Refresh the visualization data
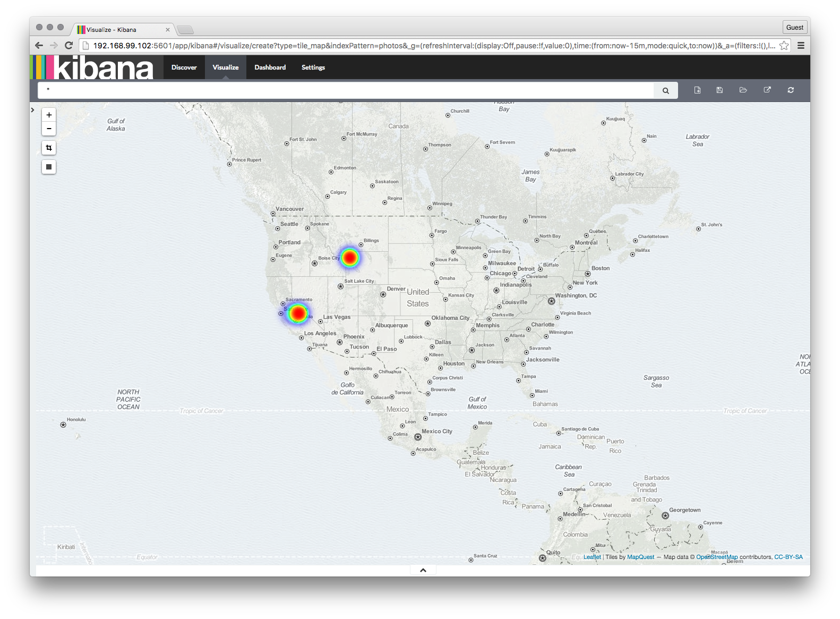 coord(791,90)
